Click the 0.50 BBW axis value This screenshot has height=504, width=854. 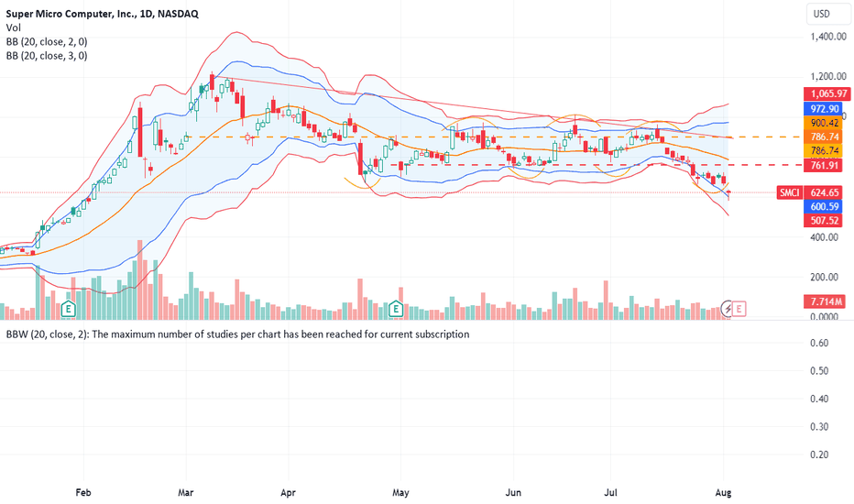coord(819,370)
